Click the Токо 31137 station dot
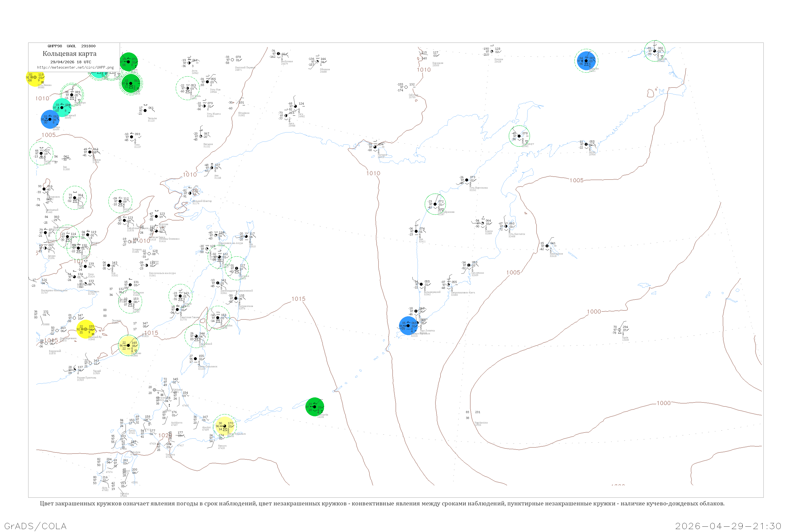 [x=132, y=137]
